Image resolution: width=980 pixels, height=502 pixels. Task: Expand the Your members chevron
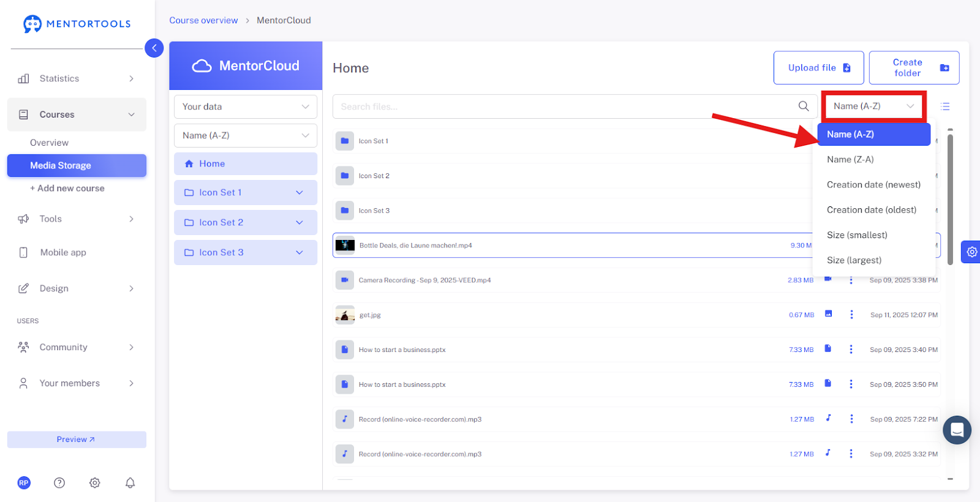click(131, 383)
